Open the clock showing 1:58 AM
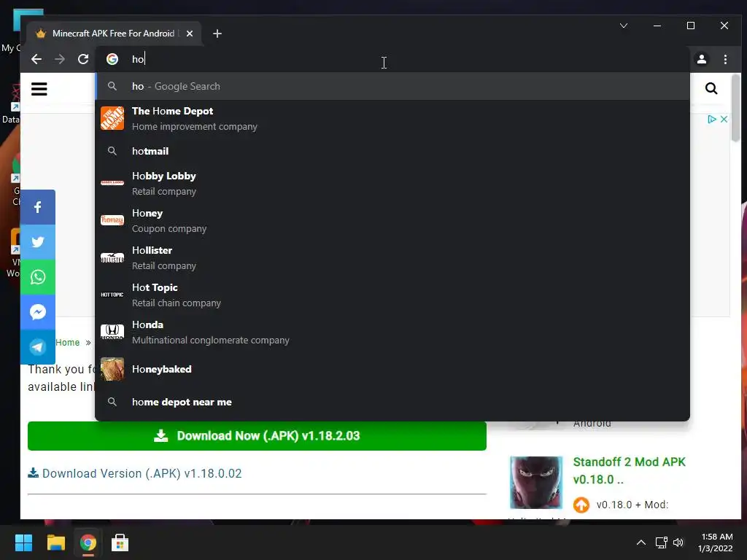This screenshot has height=560, width=747. tap(716, 542)
